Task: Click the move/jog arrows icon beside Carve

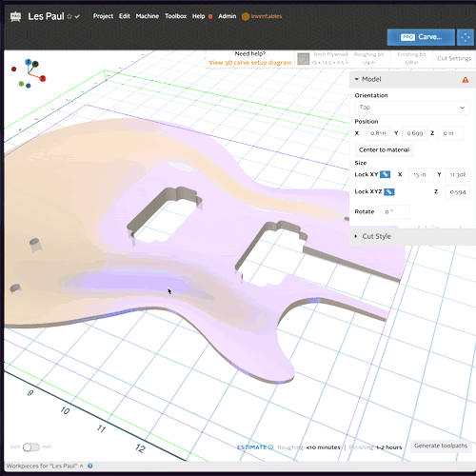Action: [466, 37]
